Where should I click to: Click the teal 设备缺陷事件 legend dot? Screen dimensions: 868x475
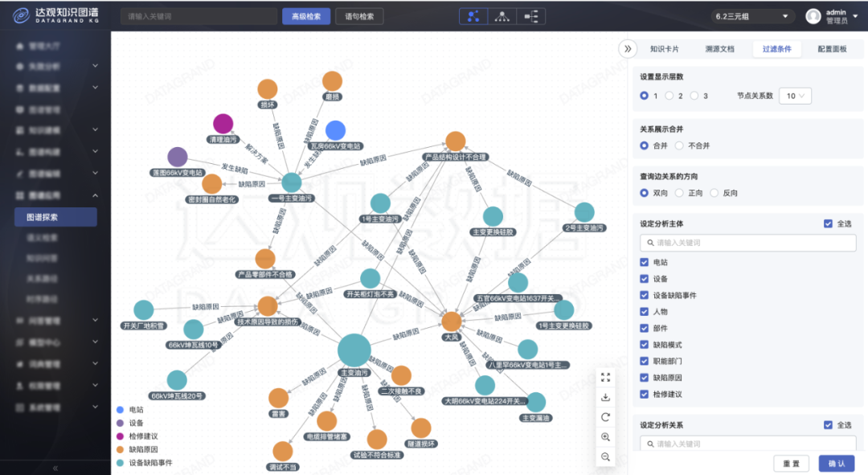pos(120,463)
